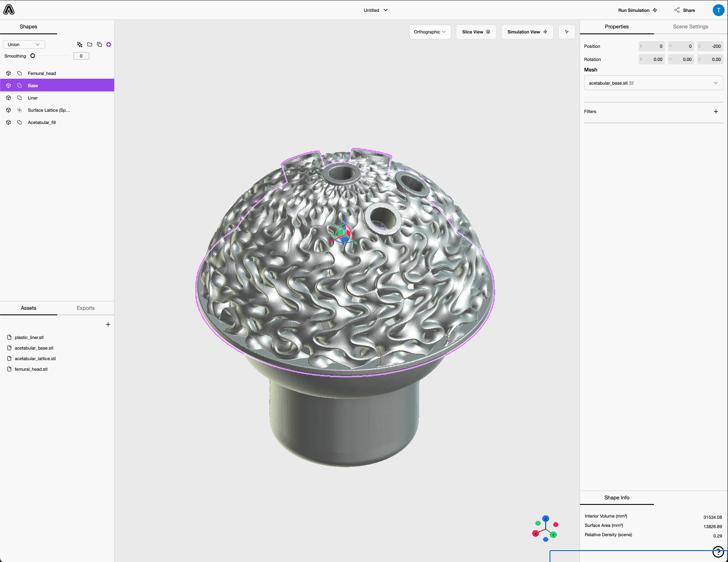Snap view to negative X axis dot

point(556,525)
